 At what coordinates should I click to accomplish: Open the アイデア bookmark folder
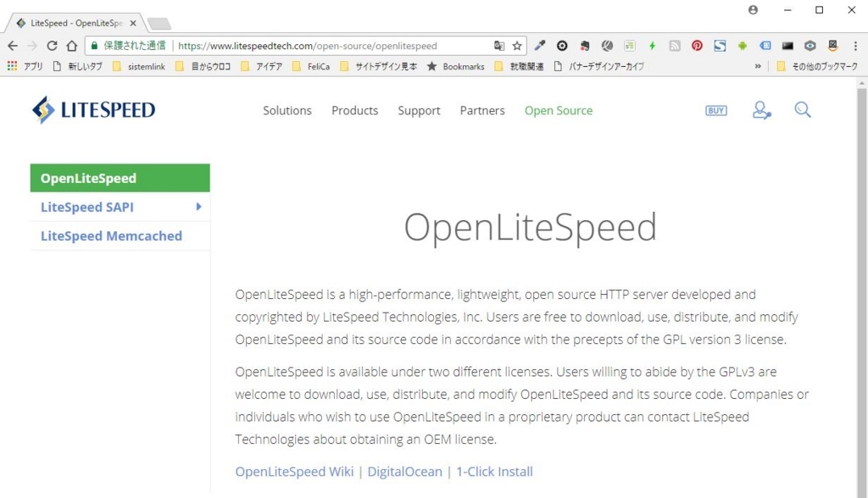pyautogui.click(x=263, y=66)
